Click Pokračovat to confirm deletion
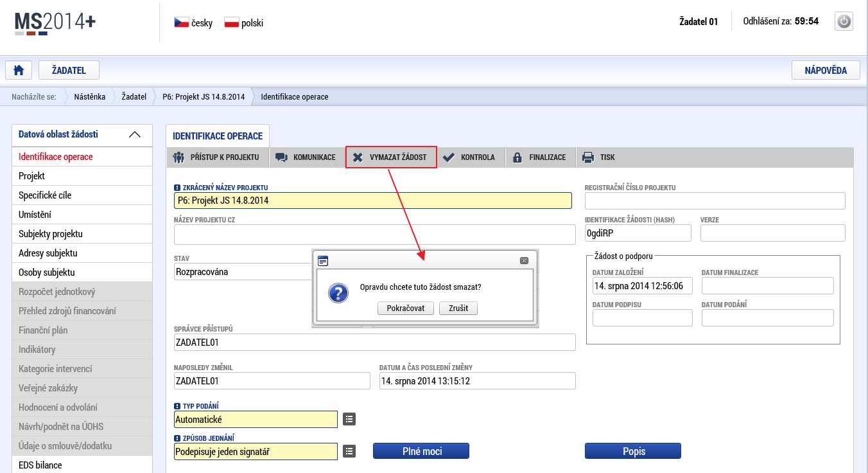Image resolution: width=868 pixels, height=473 pixels. (x=406, y=308)
